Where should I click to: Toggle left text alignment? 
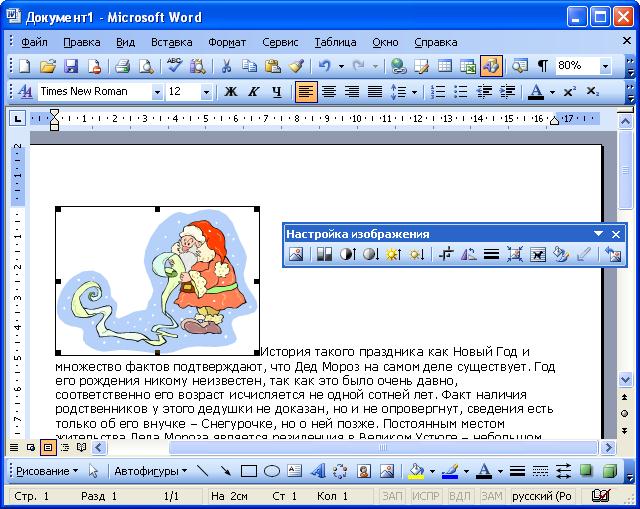point(306,91)
